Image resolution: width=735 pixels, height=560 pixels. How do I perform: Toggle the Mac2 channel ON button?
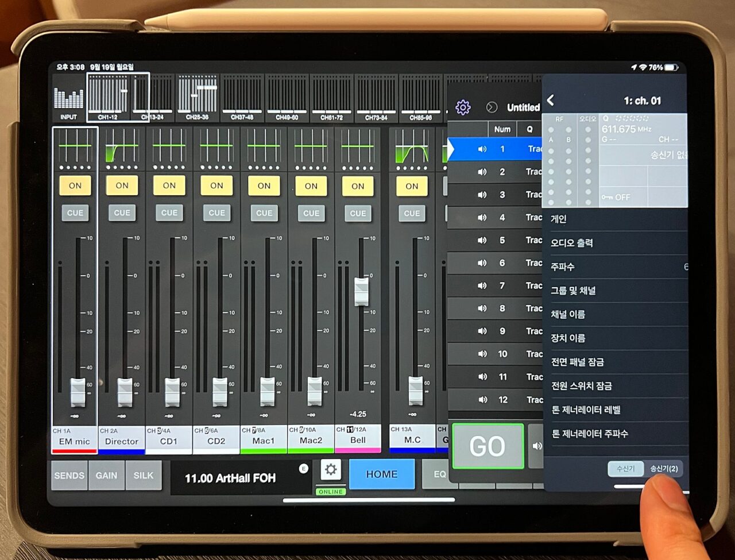pos(311,186)
